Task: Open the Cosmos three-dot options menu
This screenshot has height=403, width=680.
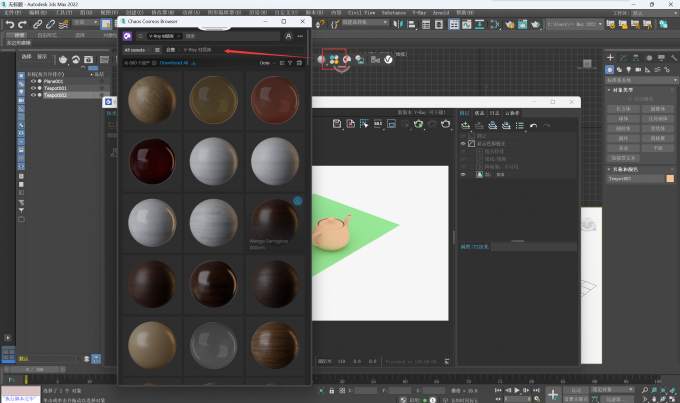Action: [300, 36]
